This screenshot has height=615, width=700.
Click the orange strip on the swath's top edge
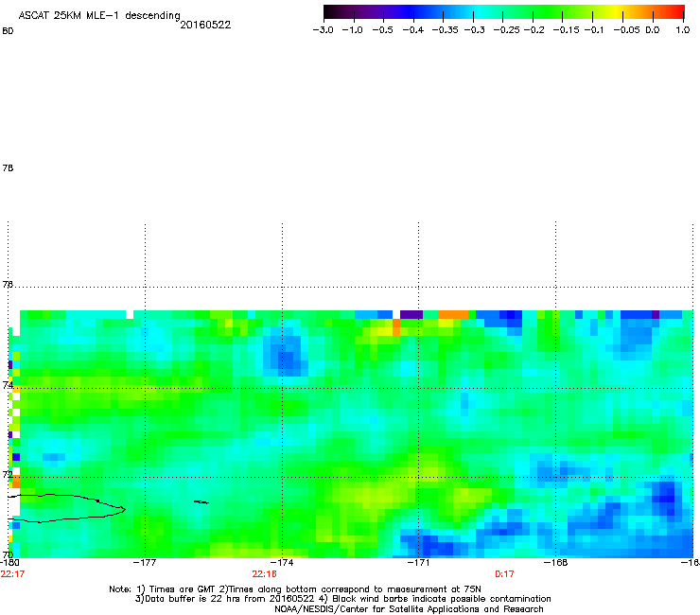pos(453,314)
